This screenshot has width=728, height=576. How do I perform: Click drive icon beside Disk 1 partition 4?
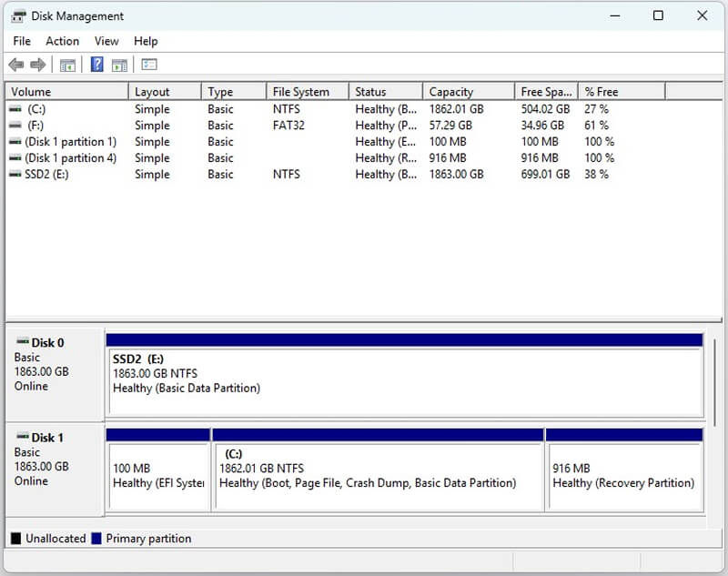(15, 157)
